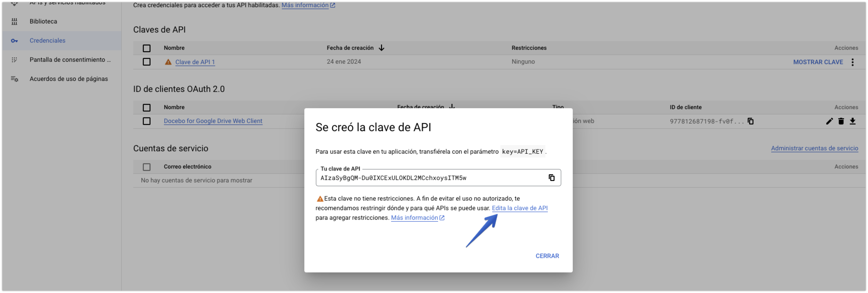868x293 pixels.
Task: Open the three-dot menu for Clave de API 1
Action: [x=852, y=62]
